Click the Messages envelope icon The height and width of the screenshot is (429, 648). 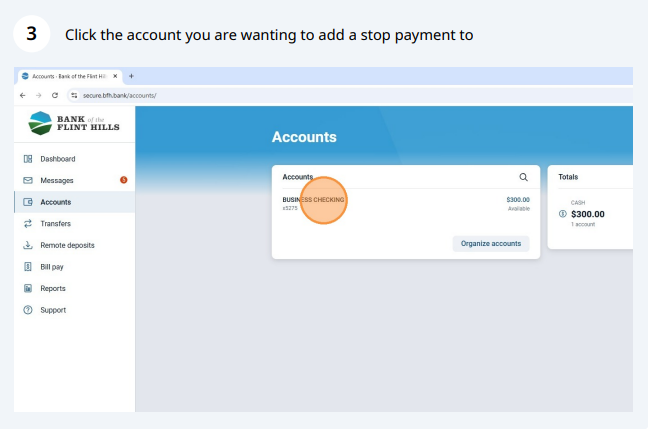point(28,180)
